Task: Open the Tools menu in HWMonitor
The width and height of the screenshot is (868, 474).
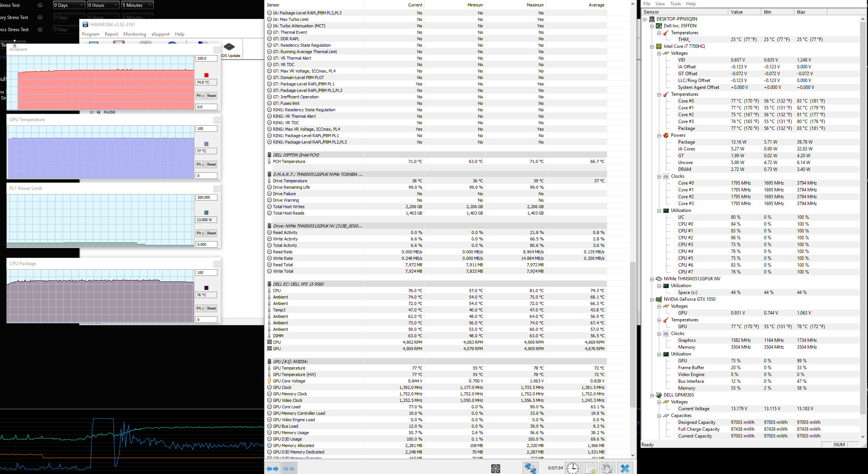Action: [676, 4]
